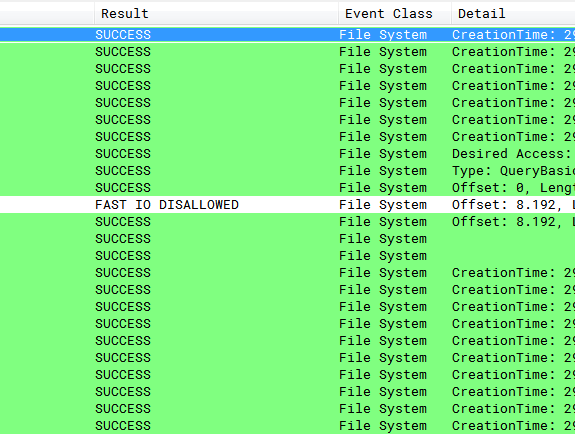Select the row directly below the highlighted row
The width and height of the screenshot is (575, 441).
point(288,52)
